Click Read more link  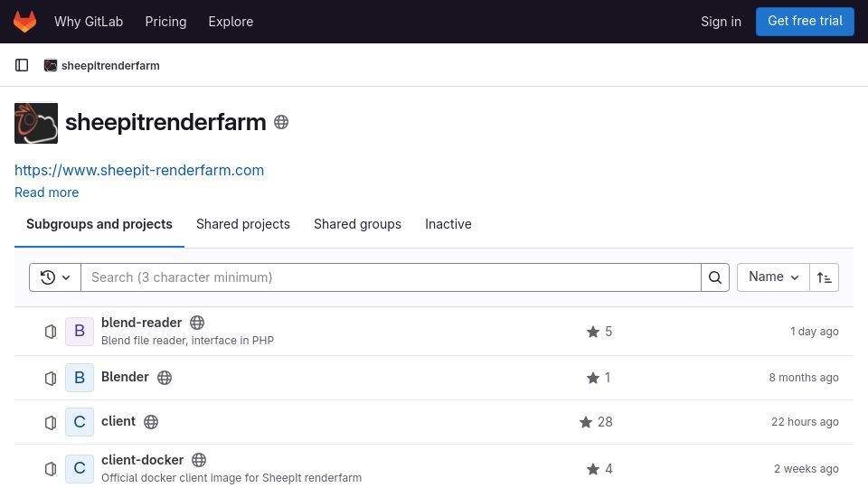click(46, 192)
